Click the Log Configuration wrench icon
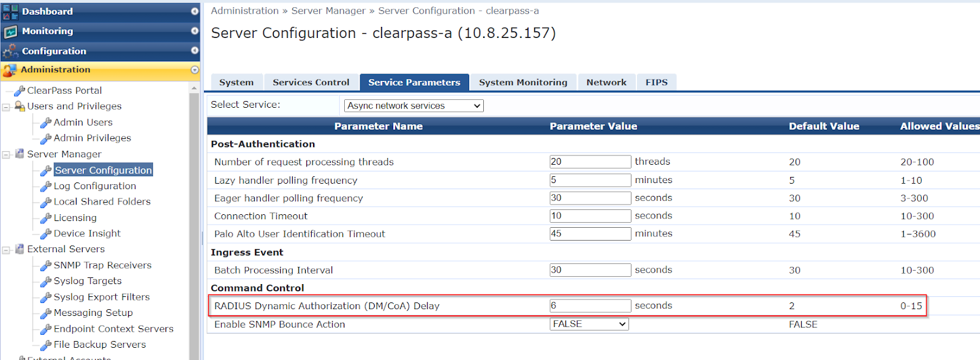 [x=46, y=186]
